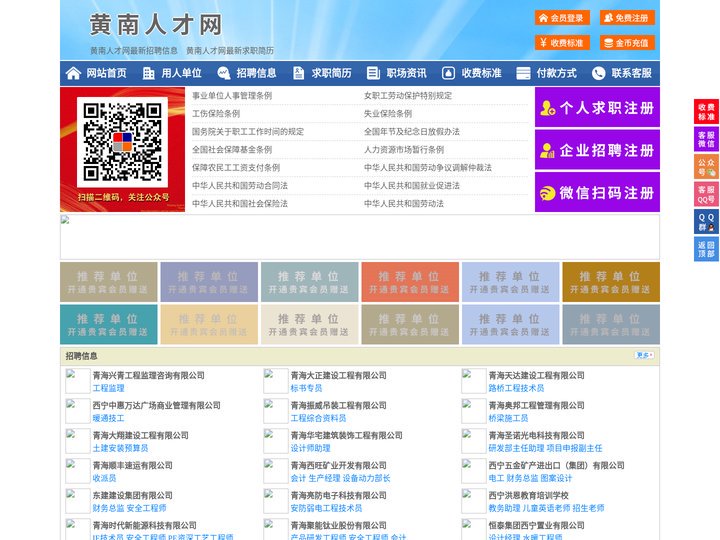Open the 路桥工程技术员 job posting
Image resolution: width=720 pixels, height=540 pixels.
516,388
